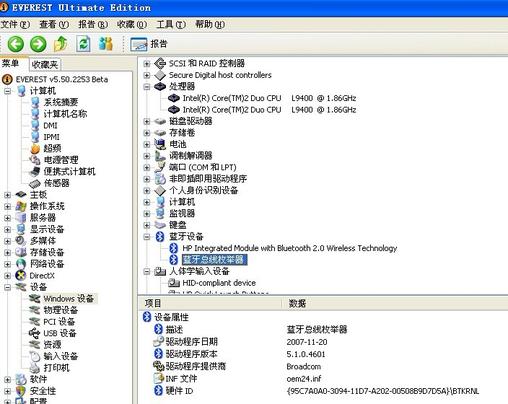Click the 安全性 shield icon

(21, 391)
